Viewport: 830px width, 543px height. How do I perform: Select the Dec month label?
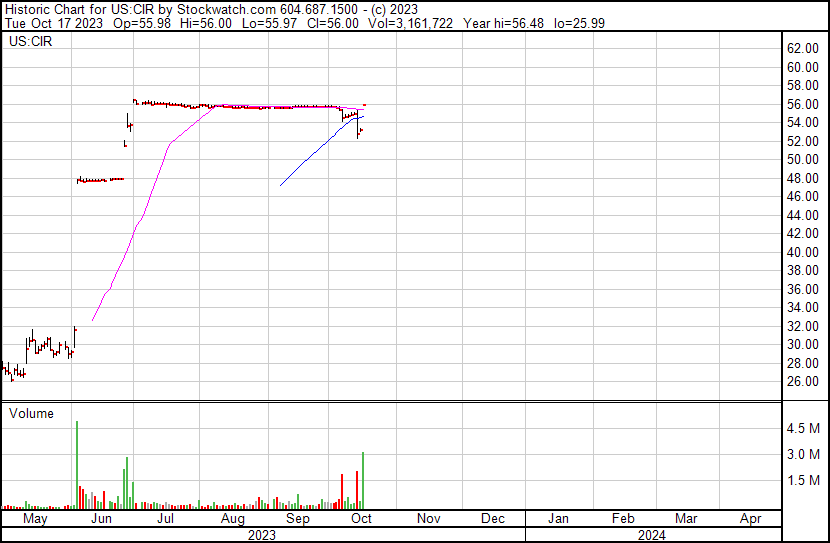[493, 518]
